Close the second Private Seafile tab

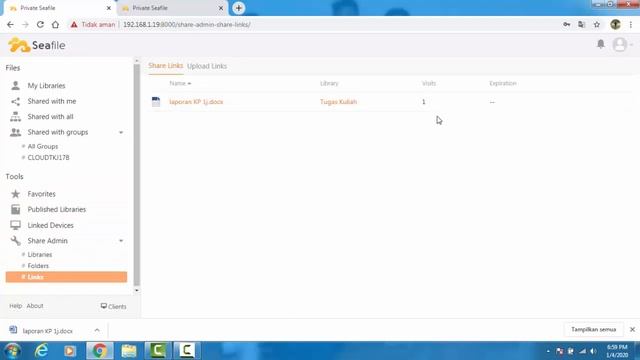(221, 8)
